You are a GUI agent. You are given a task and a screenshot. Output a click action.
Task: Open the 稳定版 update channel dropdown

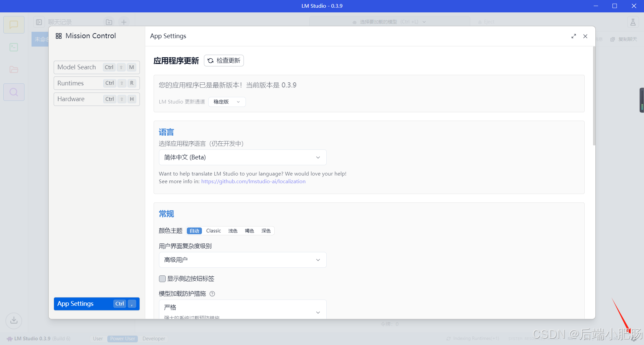[x=227, y=102]
